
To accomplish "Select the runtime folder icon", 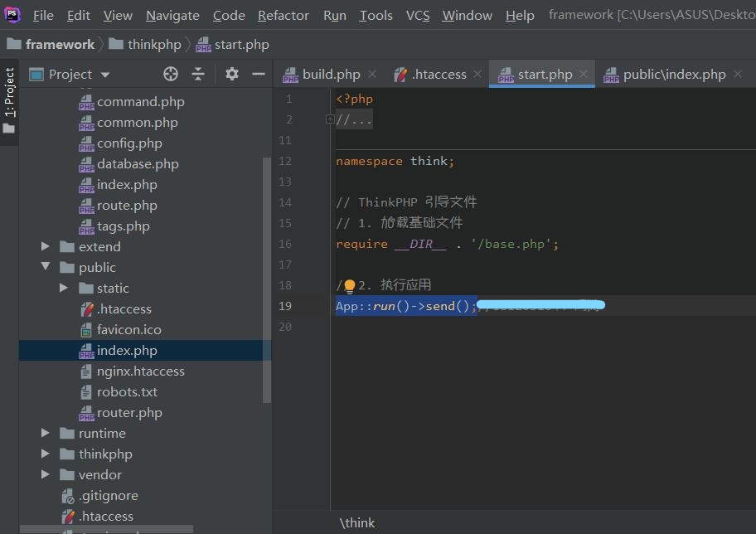I will coord(67,434).
